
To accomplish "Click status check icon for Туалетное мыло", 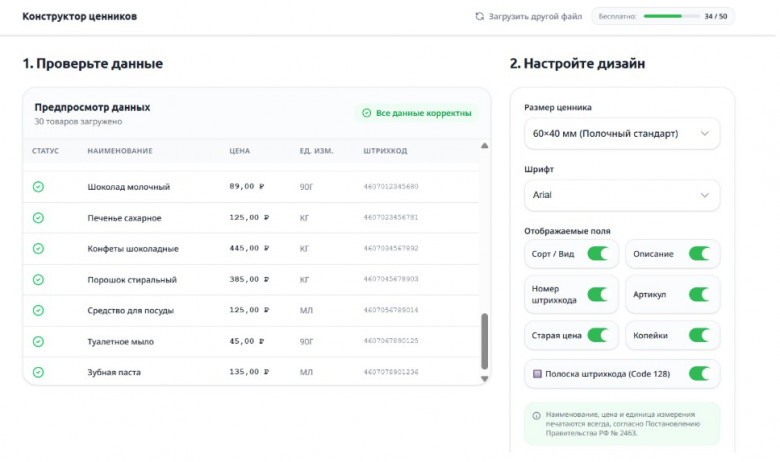I will 38,342.
